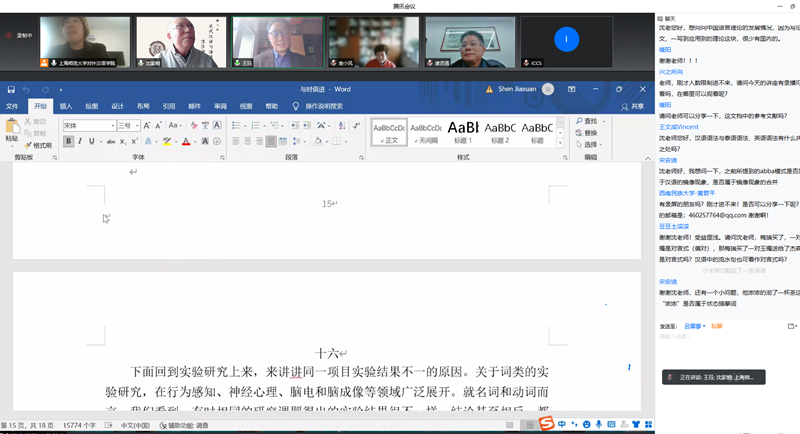Click the Sogou input method S icon
The height and width of the screenshot is (434, 800).
(x=547, y=425)
